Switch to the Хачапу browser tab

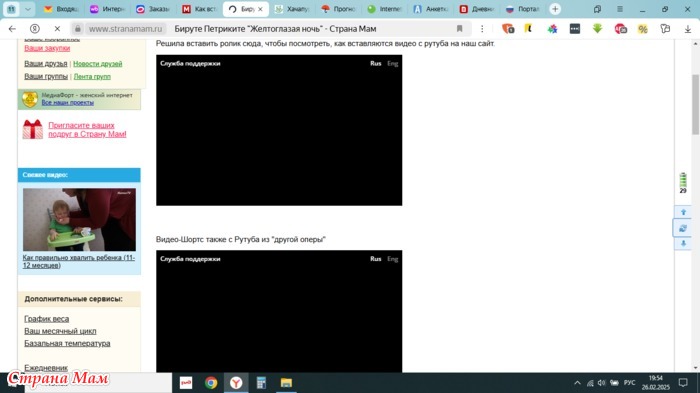point(292,9)
